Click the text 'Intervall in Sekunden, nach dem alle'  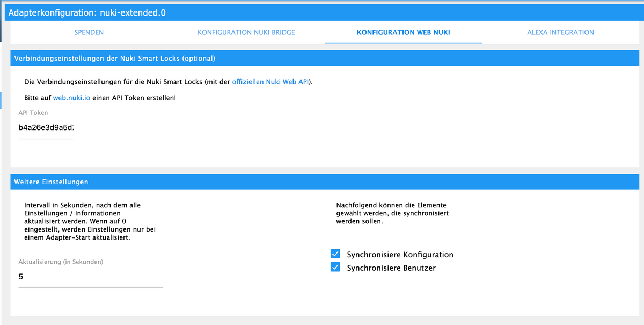tap(82, 205)
